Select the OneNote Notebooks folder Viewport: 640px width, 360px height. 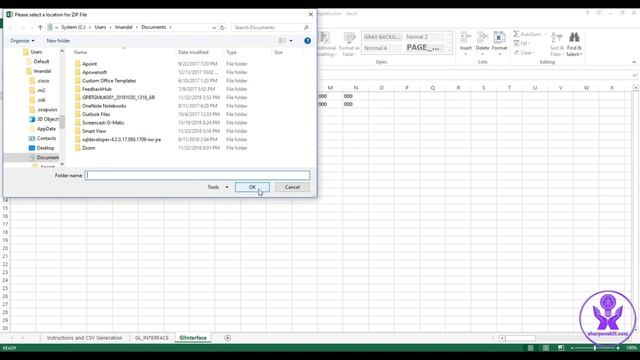(104, 106)
